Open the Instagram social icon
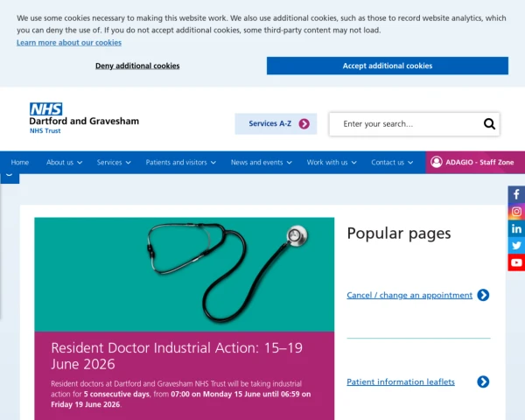The width and height of the screenshot is (525, 420). 516,212
